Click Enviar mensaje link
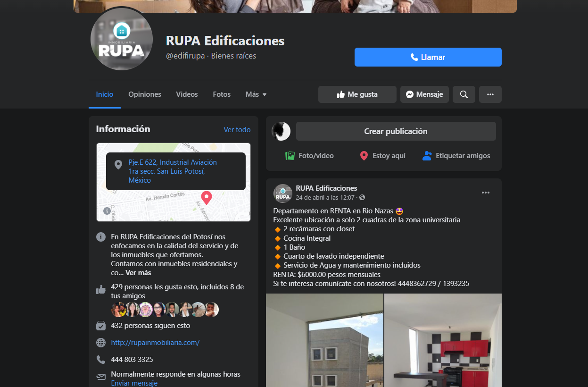The width and height of the screenshot is (588, 387). pos(134,383)
